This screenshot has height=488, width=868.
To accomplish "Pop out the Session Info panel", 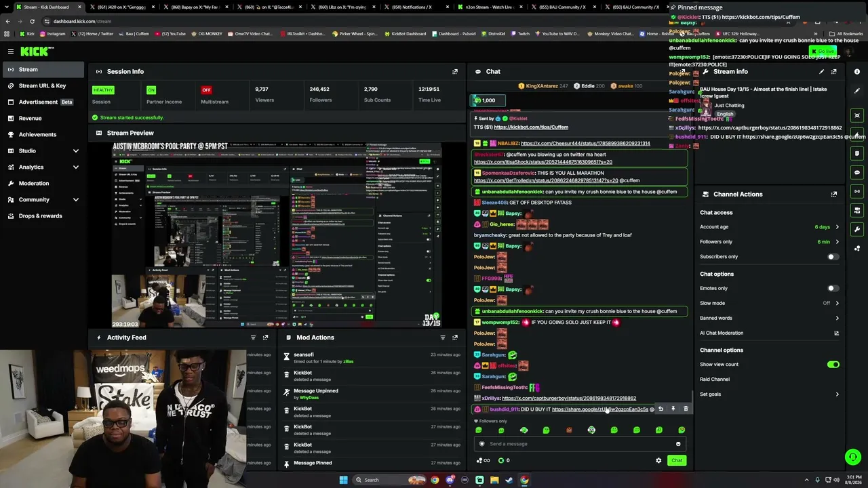I will pyautogui.click(x=455, y=71).
